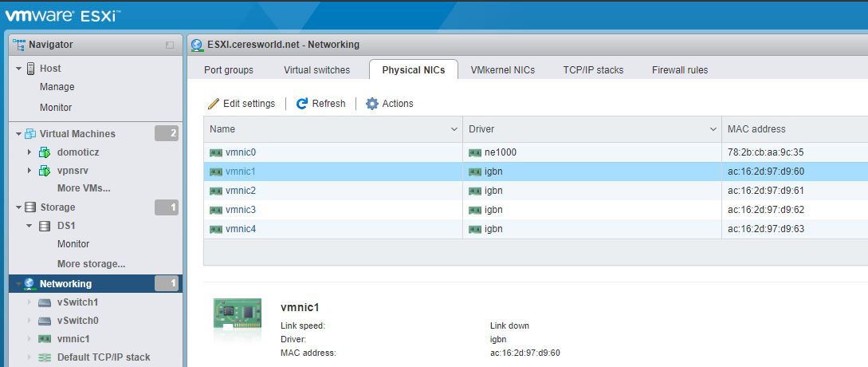This screenshot has width=868, height=367.
Task: Click the Actions gear icon
Action: point(371,104)
